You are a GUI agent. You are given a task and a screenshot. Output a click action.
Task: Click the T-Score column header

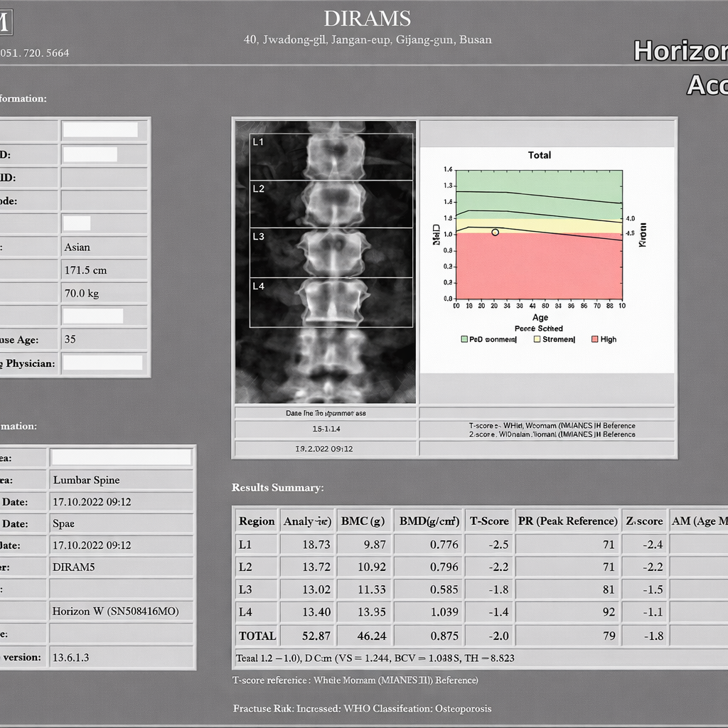(489, 521)
